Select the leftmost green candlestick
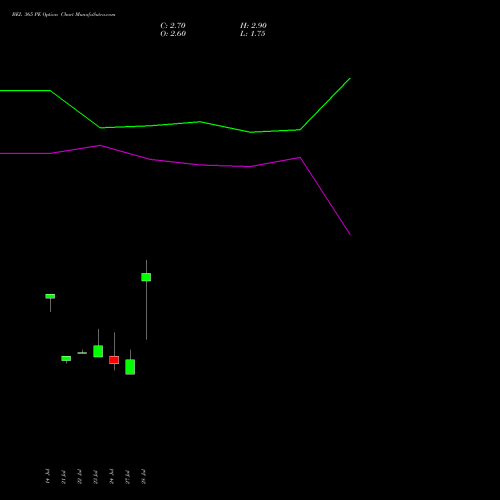Screen dimensions: 500x500 (x=50, y=296)
